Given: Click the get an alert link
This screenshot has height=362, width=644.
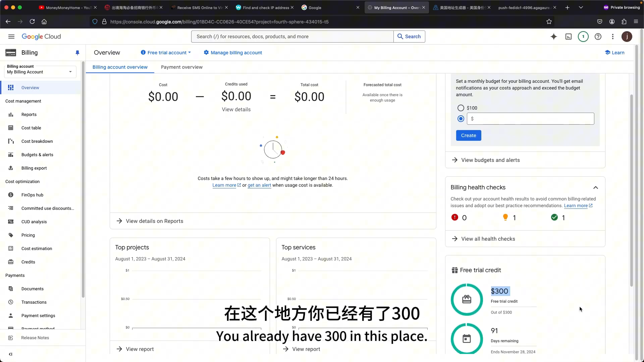Looking at the screenshot, I should point(259,185).
